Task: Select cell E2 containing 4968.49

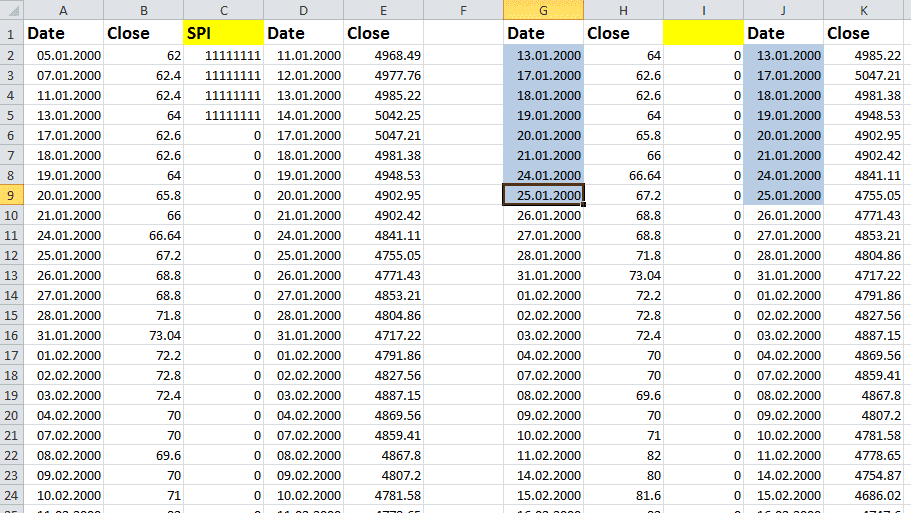Action: 383,55
